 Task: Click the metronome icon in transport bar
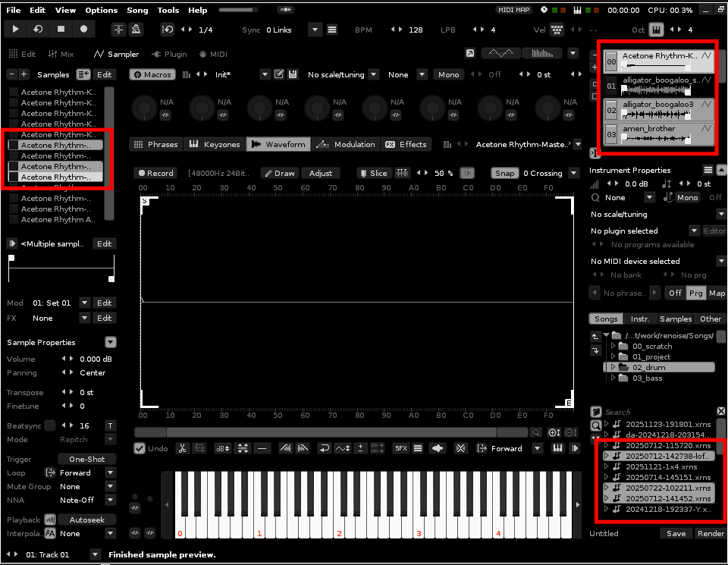click(136, 29)
